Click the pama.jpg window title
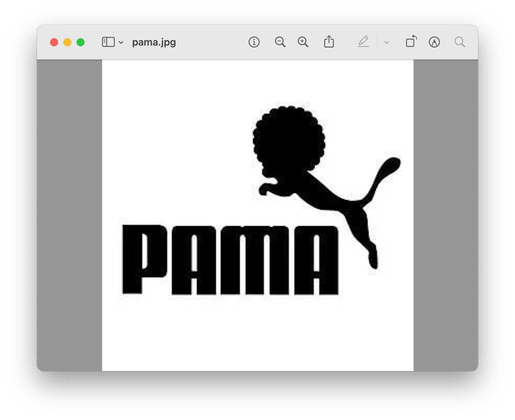 click(x=154, y=43)
